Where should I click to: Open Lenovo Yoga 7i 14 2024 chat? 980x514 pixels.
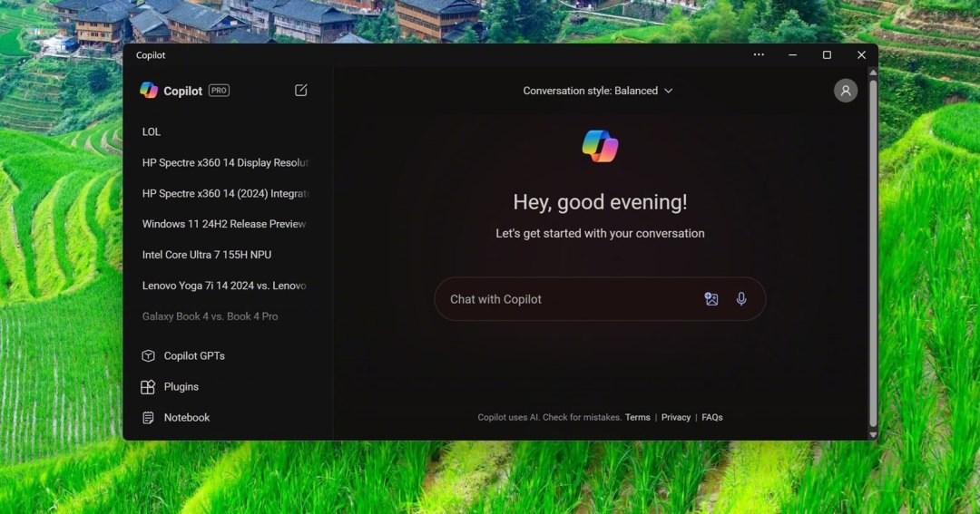tap(224, 286)
